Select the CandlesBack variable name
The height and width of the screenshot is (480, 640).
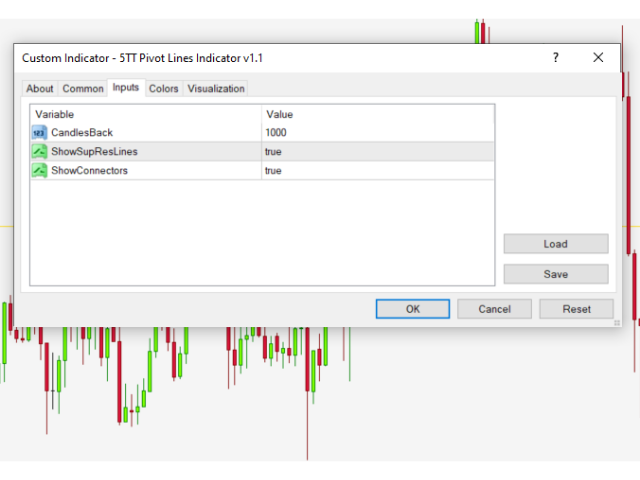point(82,133)
